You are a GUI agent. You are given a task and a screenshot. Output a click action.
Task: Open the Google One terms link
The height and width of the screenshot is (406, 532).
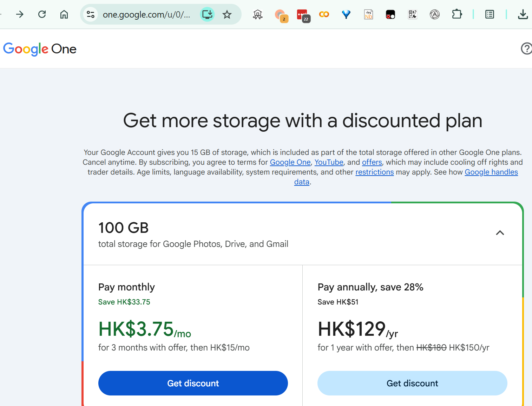(290, 162)
